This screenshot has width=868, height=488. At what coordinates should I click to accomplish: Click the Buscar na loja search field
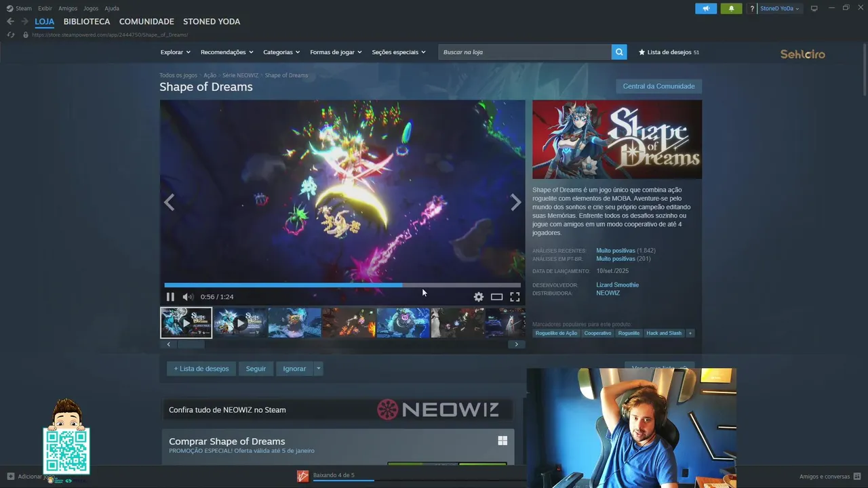coord(525,52)
